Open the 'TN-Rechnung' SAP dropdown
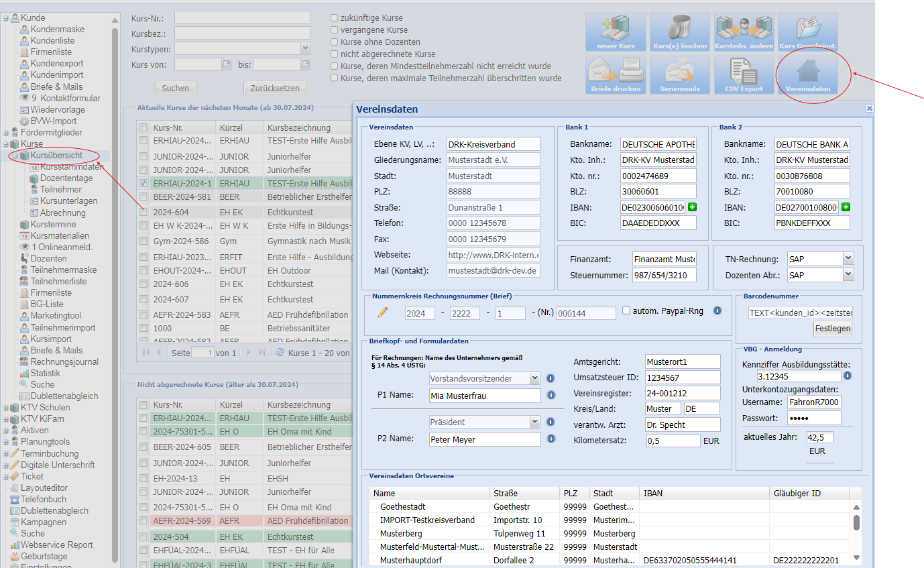 click(848, 259)
